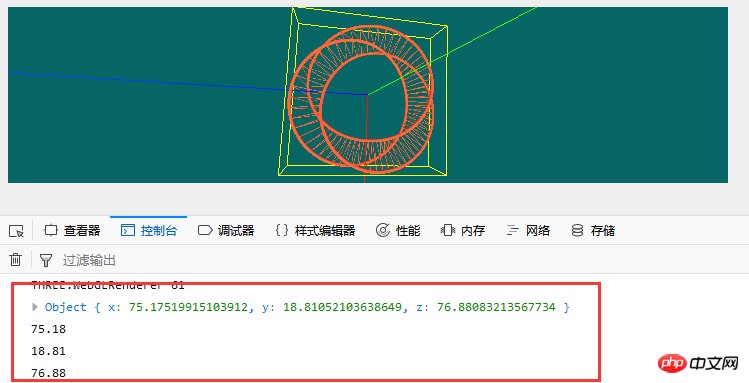749x383 pixels.
Task: Expand the logged Object entry
Action: pyautogui.click(x=35, y=307)
